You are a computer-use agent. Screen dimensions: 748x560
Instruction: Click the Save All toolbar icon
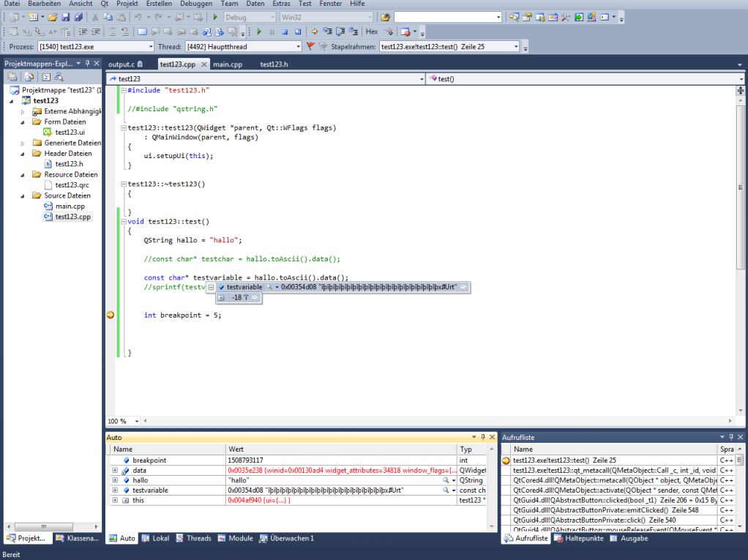pyautogui.click(x=78, y=17)
